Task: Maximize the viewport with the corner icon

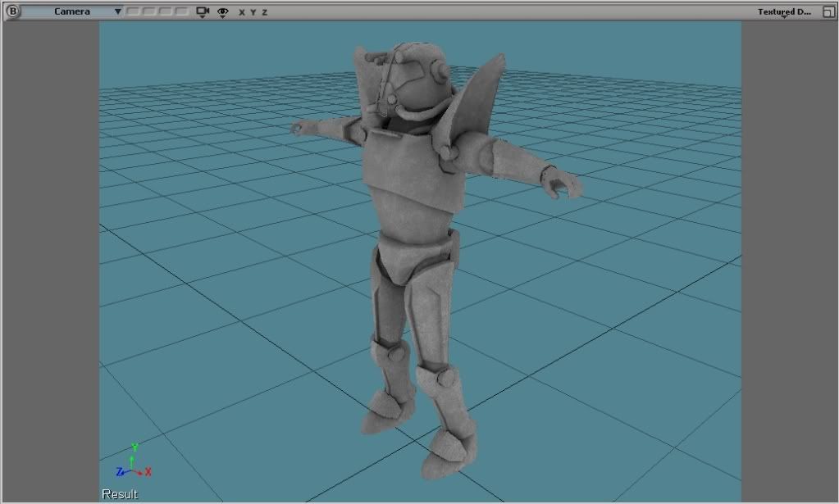Action: pos(829,11)
